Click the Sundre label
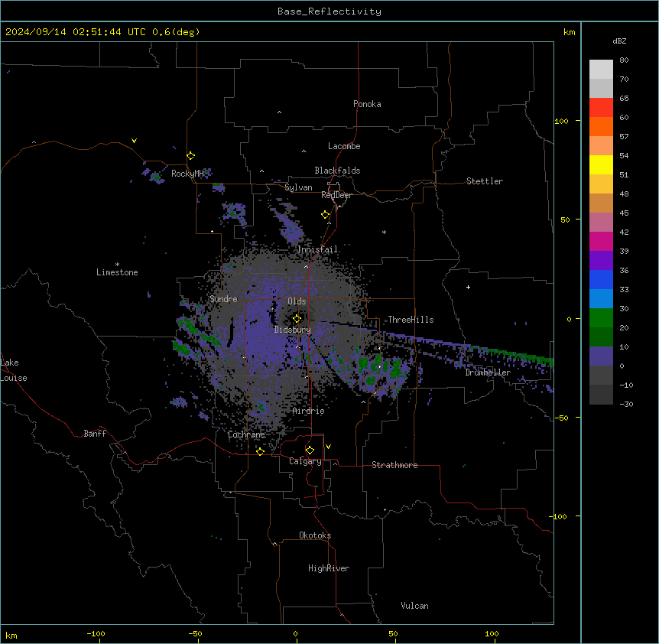 (223, 299)
